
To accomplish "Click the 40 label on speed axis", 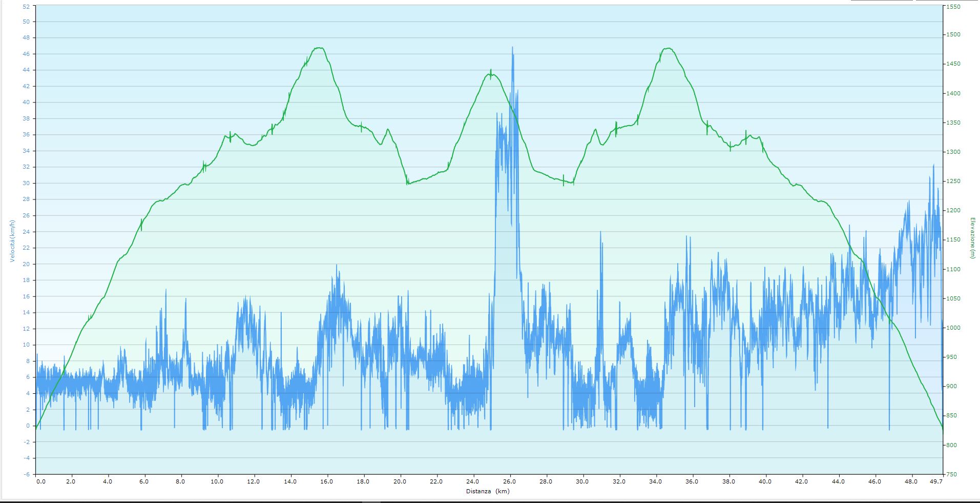I will pos(27,103).
